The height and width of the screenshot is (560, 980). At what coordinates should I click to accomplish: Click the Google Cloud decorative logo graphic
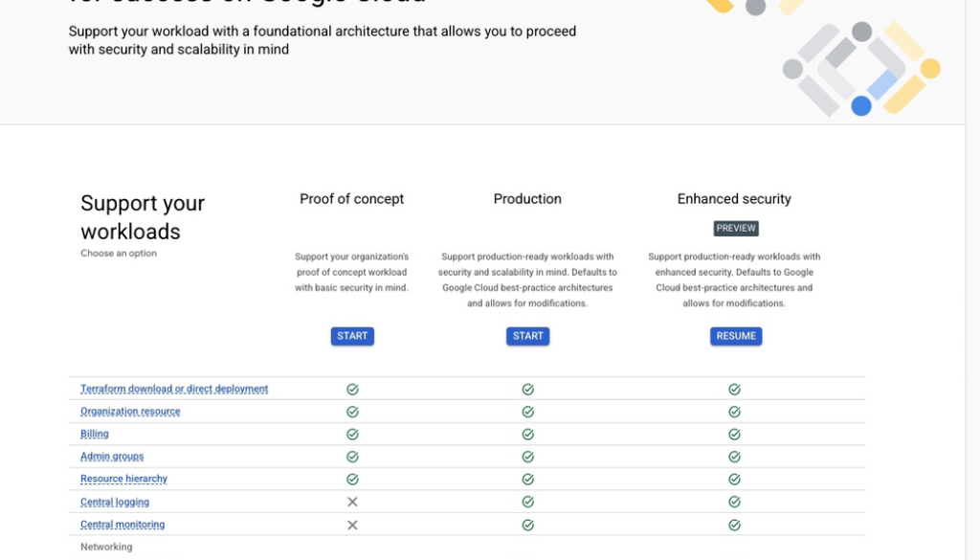[859, 69]
